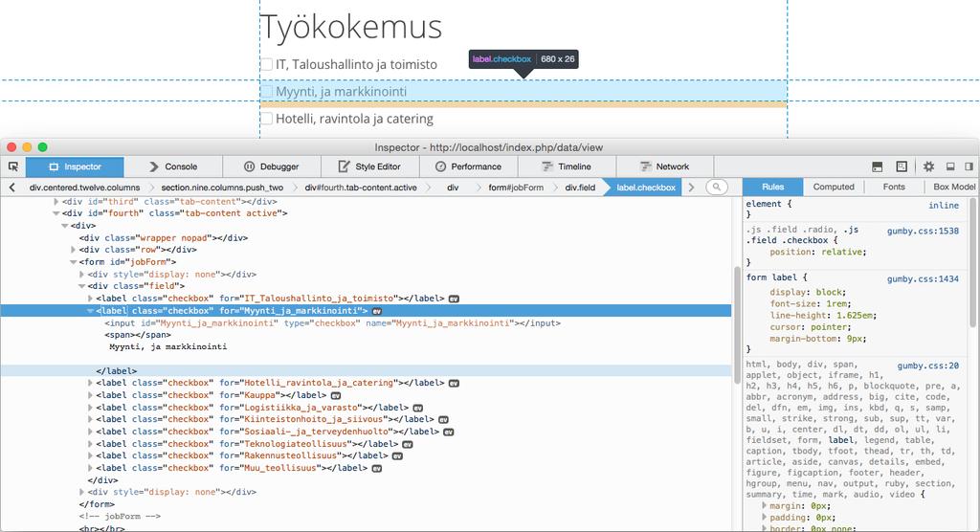Check the Hotelli, ravintola ja catering checkbox

click(x=267, y=118)
